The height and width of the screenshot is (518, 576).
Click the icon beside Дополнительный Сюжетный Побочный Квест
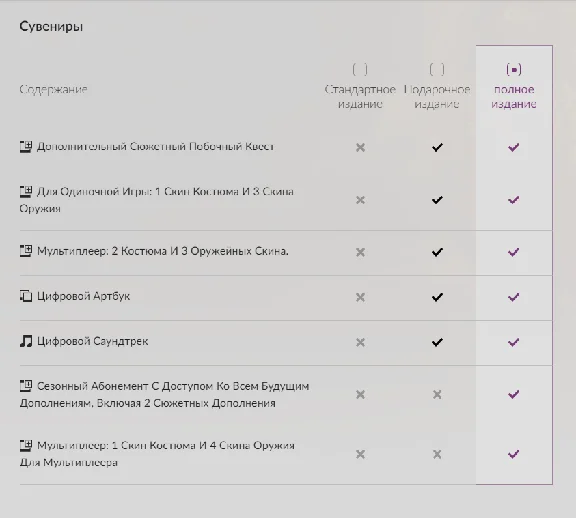click(26, 147)
